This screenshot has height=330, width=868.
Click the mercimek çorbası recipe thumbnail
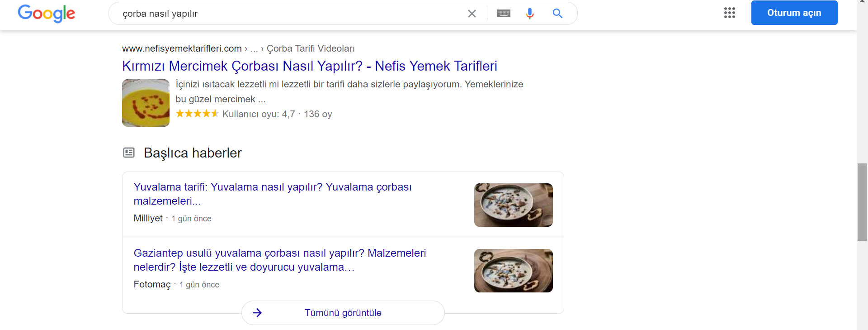[145, 103]
